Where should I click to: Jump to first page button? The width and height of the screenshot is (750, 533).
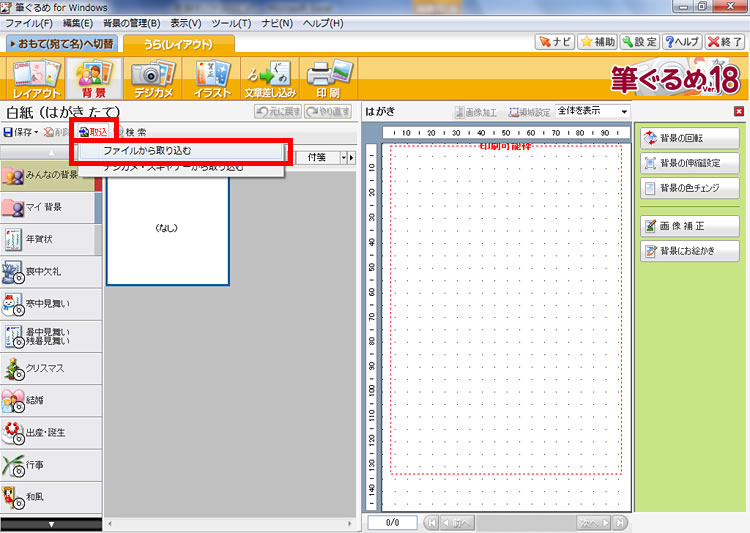(x=431, y=523)
